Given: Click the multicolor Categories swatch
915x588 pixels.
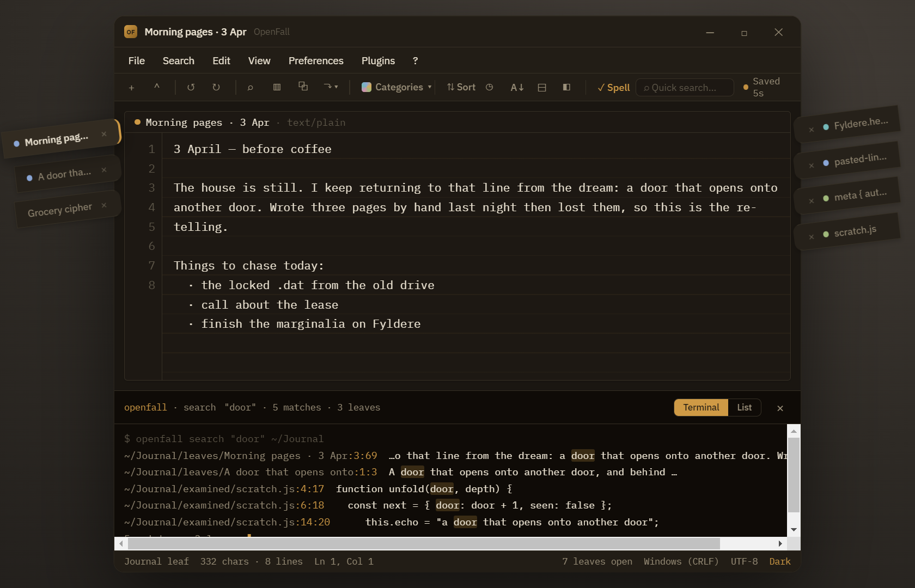Looking at the screenshot, I should coord(367,87).
